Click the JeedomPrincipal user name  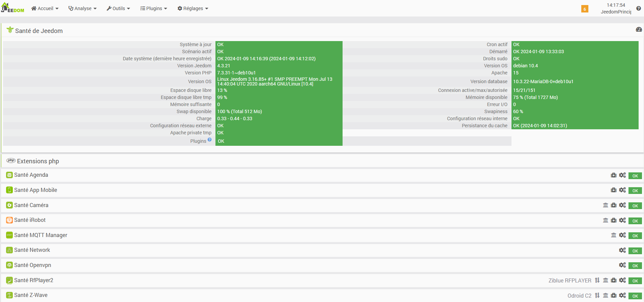tap(616, 12)
